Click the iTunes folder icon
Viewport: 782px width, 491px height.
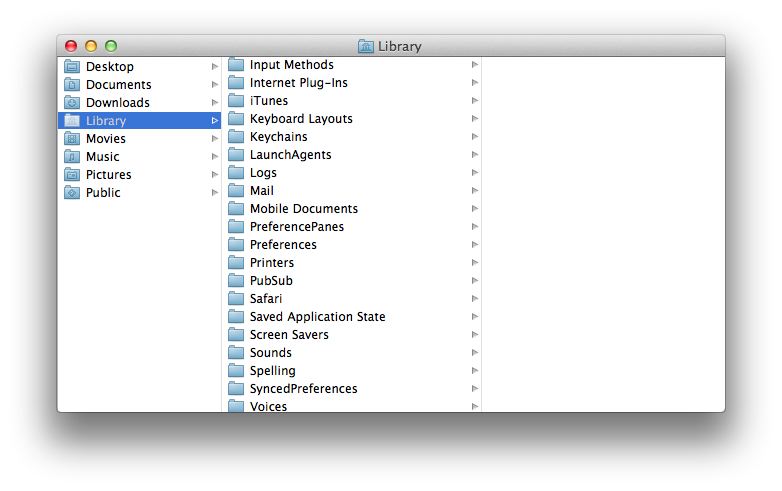coord(236,101)
